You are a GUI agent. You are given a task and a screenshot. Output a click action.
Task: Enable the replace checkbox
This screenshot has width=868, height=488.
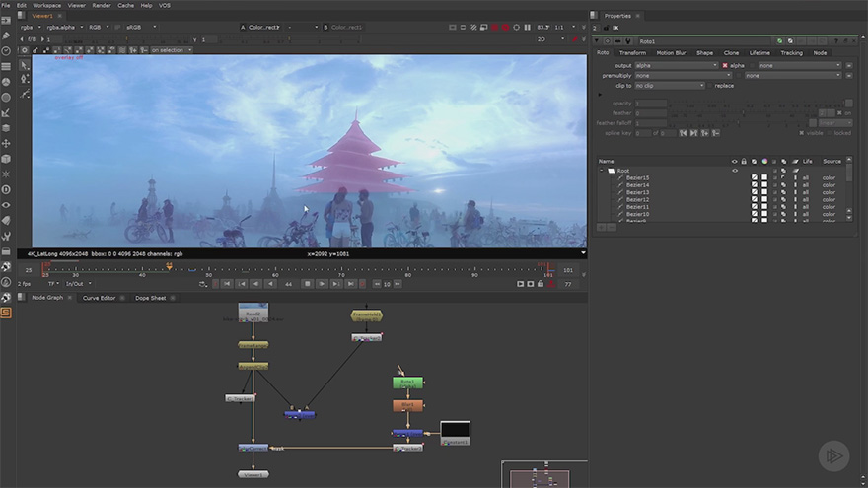(x=709, y=86)
